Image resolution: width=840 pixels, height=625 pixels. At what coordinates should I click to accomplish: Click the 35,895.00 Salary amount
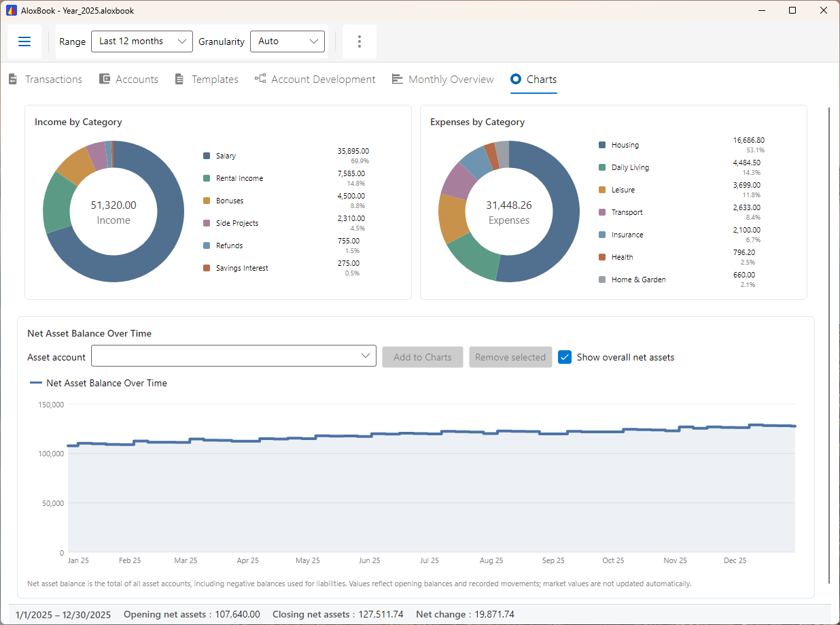[x=353, y=151]
